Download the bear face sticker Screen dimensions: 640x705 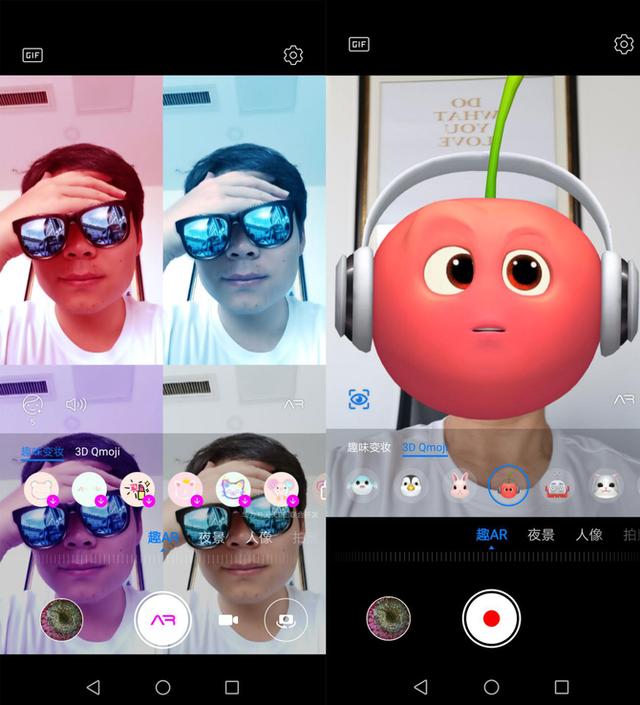click(41, 489)
